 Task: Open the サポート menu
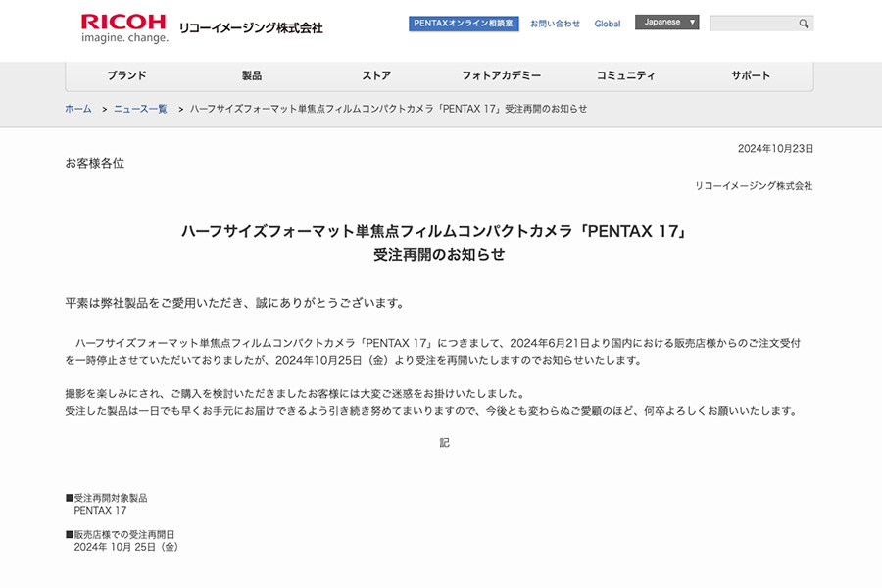(751, 75)
